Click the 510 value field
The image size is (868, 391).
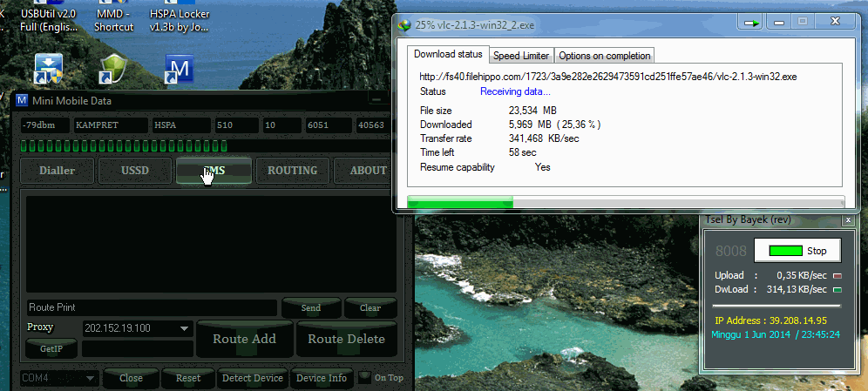click(x=237, y=125)
